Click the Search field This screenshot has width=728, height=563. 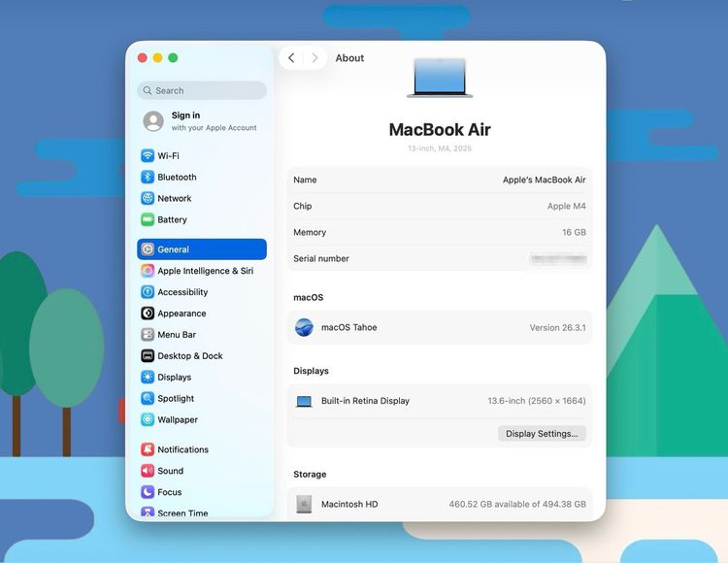pos(202,90)
